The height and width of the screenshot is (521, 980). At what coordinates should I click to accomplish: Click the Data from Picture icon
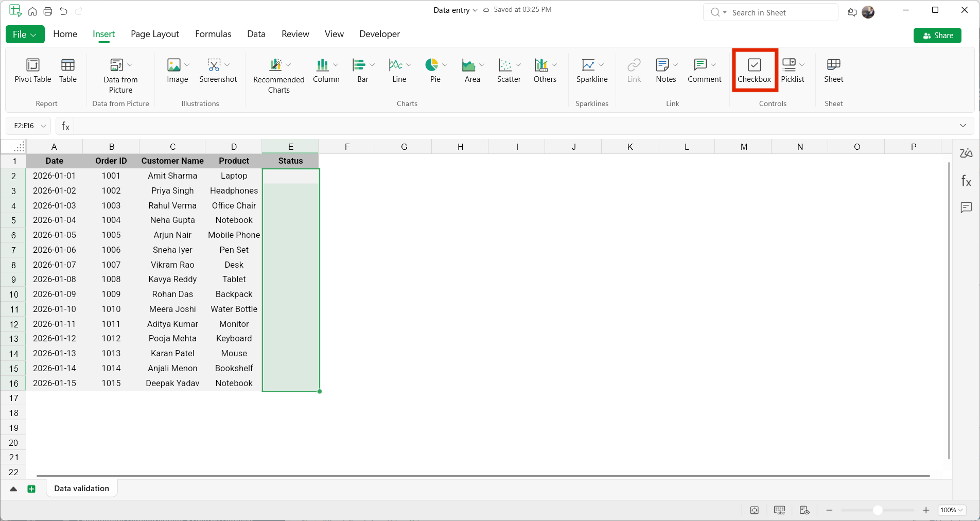(x=117, y=65)
